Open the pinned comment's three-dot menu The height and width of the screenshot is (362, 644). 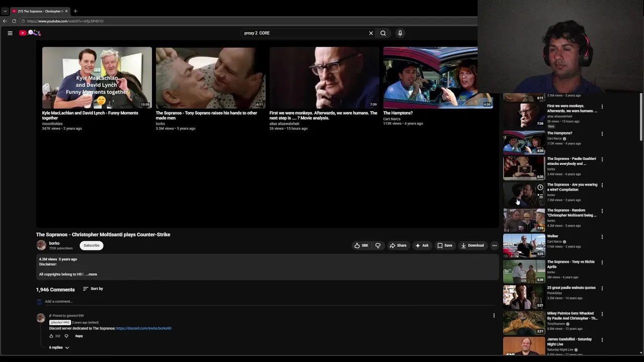(494, 316)
